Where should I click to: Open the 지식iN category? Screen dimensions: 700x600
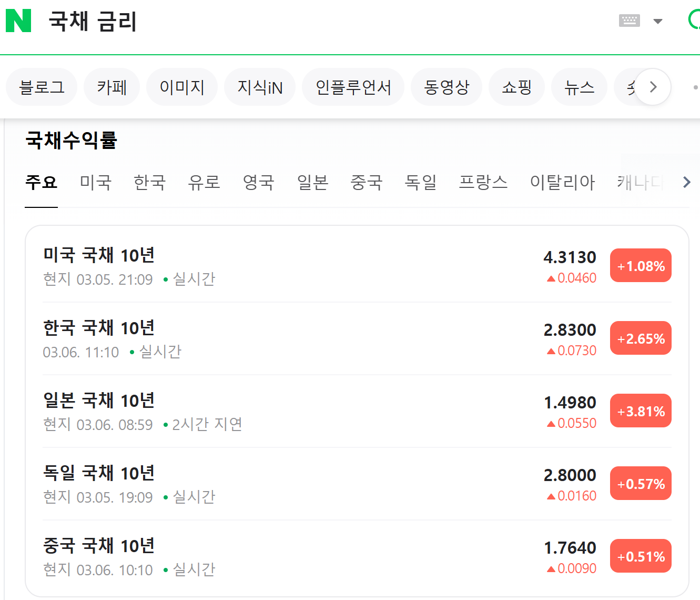point(260,87)
